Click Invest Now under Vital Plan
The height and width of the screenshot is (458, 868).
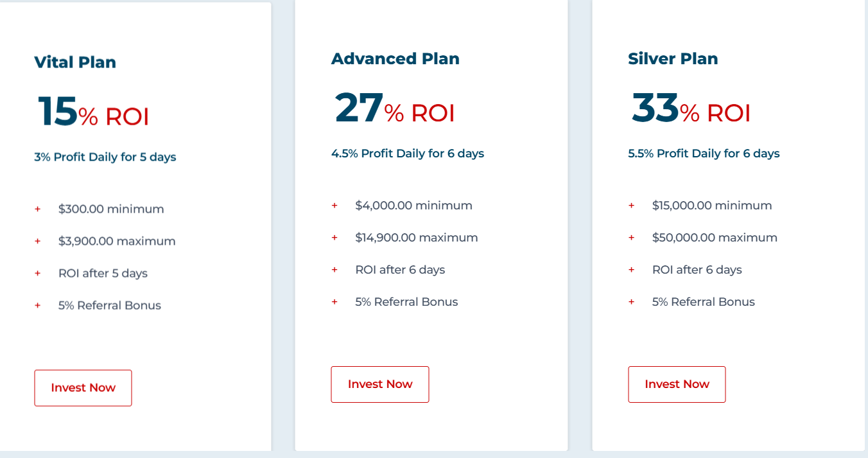83,388
